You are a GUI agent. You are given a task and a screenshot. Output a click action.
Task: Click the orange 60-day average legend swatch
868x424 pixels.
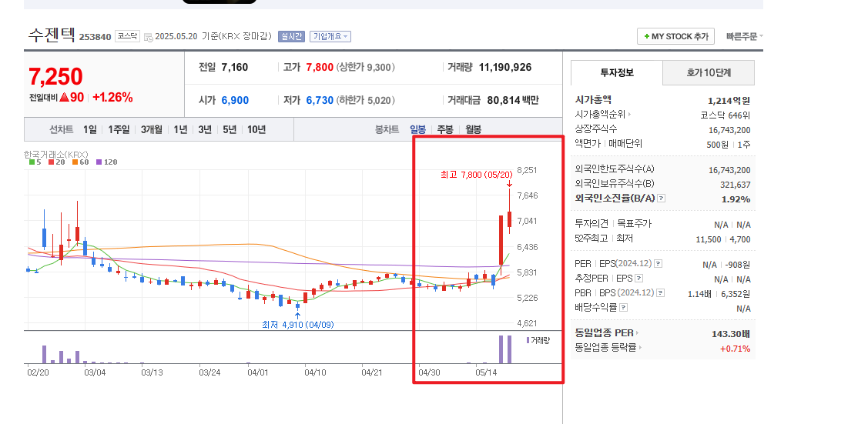point(75,162)
